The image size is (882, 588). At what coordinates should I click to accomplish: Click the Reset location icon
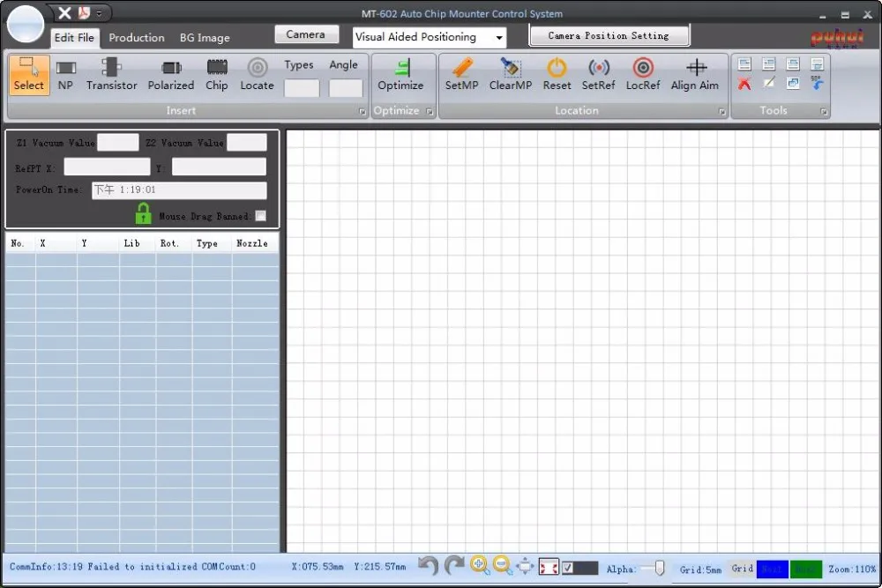(557, 75)
